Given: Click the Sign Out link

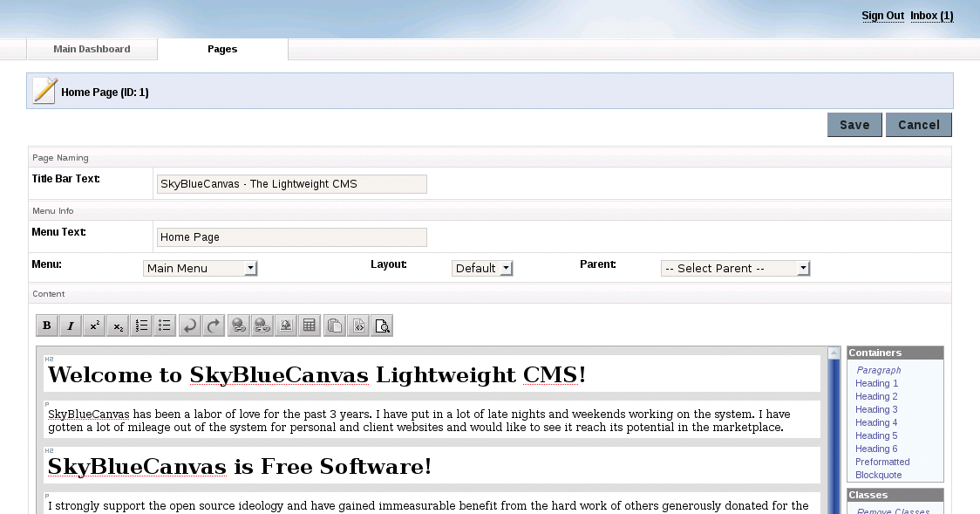Looking at the screenshot, I should [882, 16].
